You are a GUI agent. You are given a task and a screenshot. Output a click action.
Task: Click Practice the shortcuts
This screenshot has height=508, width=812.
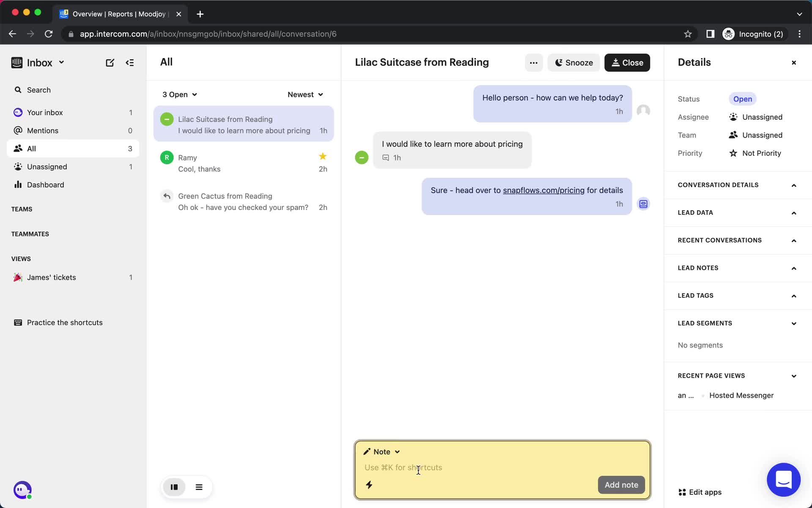(58, 323)
